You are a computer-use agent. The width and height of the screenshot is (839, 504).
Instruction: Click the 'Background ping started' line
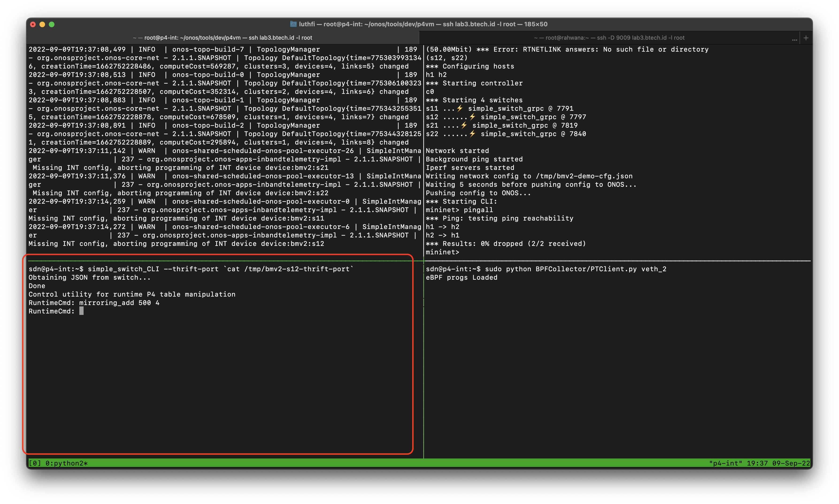point(474,159)
